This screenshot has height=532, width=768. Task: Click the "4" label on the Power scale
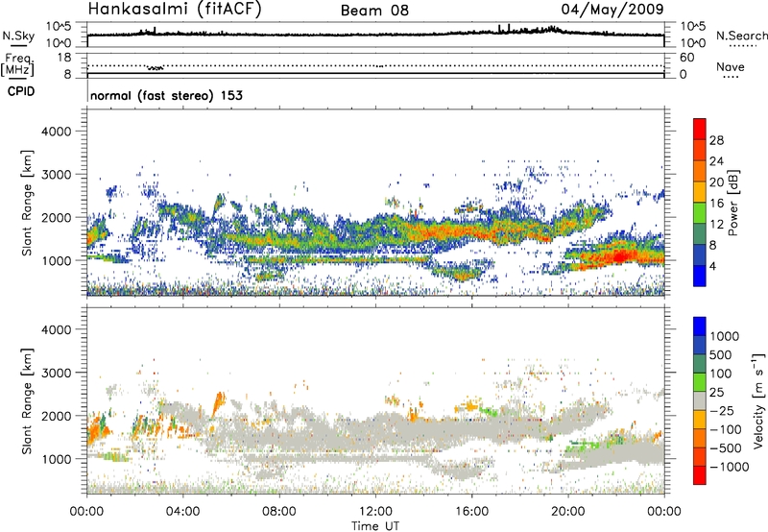[x=712, y=266]
